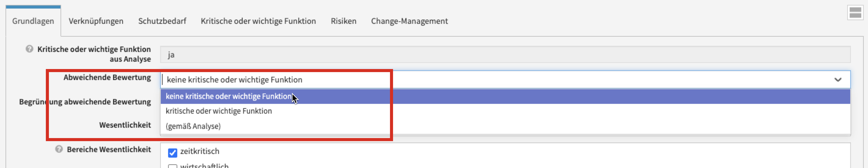Collapse the Abweichende Bewertung dropdown arrow
This screenshot has width=868, height=168.
click(838, 80)
